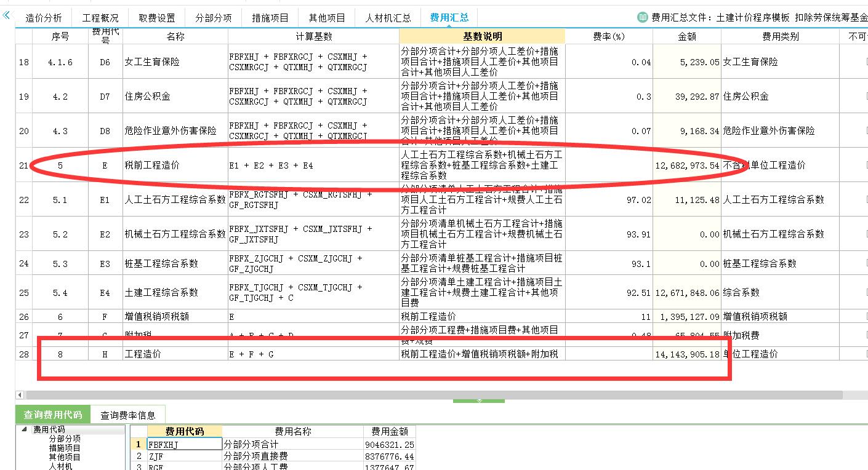Click the 金额 column header
Image resolution: width=868 pixels, height=470 pixels.
coord(687,36)
